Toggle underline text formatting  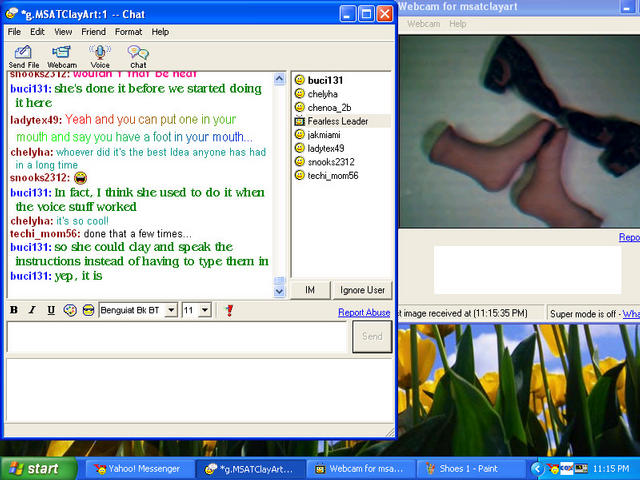tap(51, 310)
